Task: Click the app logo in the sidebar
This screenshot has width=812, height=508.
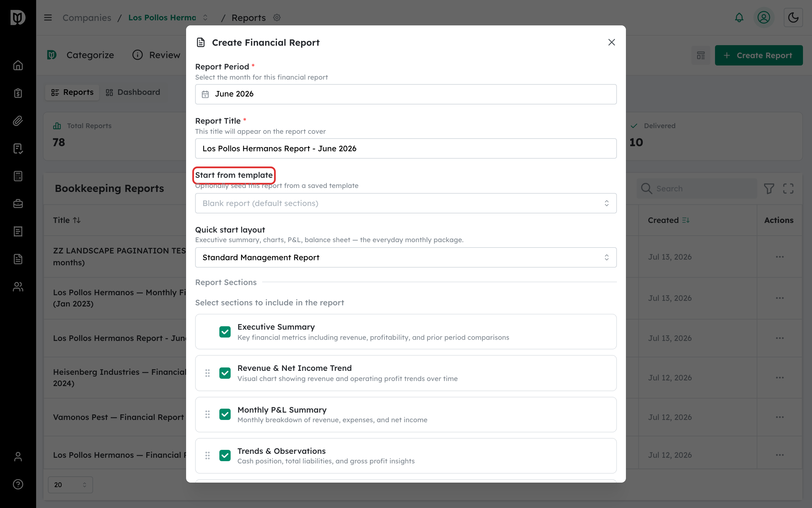Action: [18, 17]
